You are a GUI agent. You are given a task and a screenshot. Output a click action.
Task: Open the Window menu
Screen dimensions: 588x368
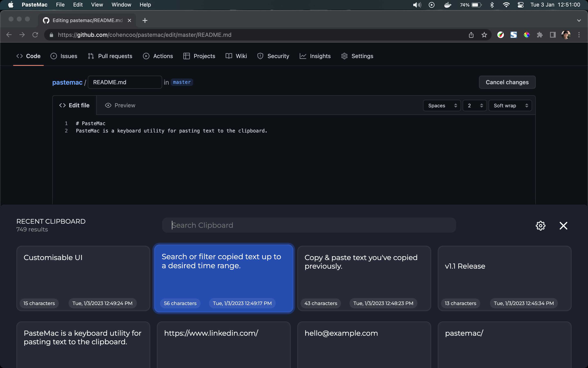pyautogui.click(x=121, y=5)
